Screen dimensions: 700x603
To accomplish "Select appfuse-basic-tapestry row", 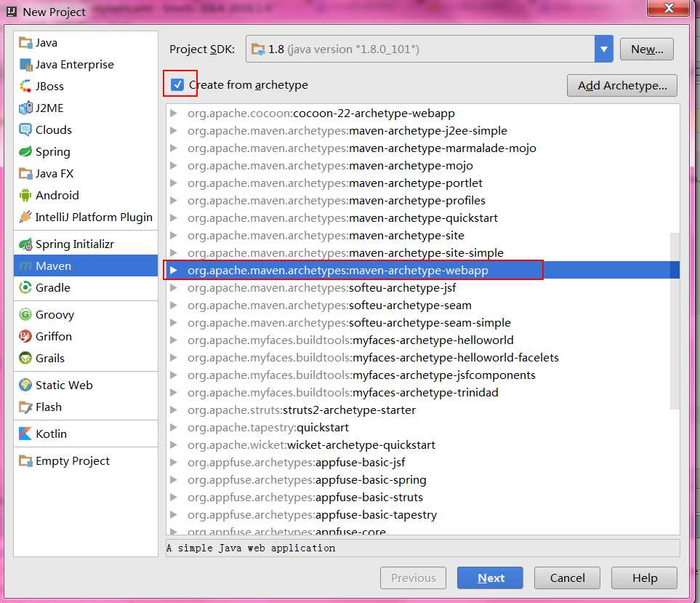I will (423, 514).
